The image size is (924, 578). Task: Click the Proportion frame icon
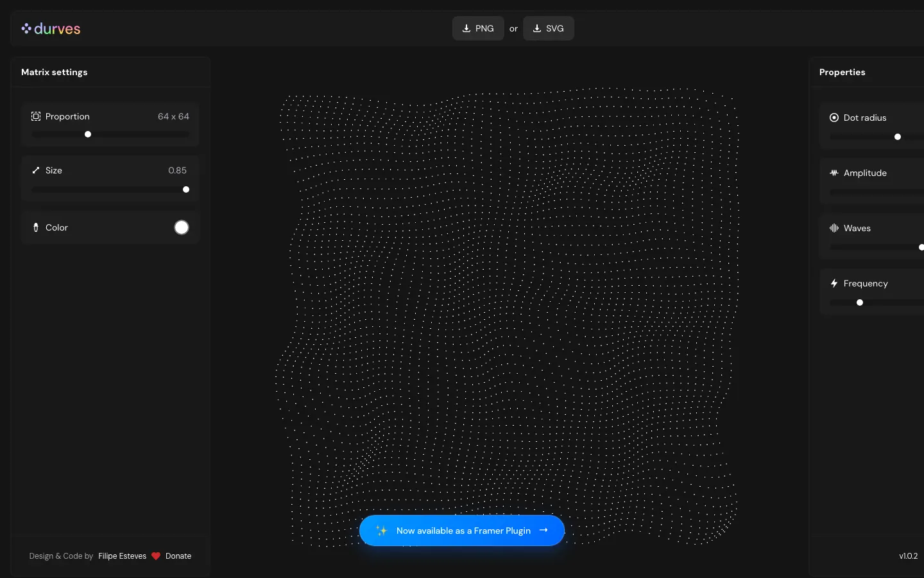[x=36, y=116]
